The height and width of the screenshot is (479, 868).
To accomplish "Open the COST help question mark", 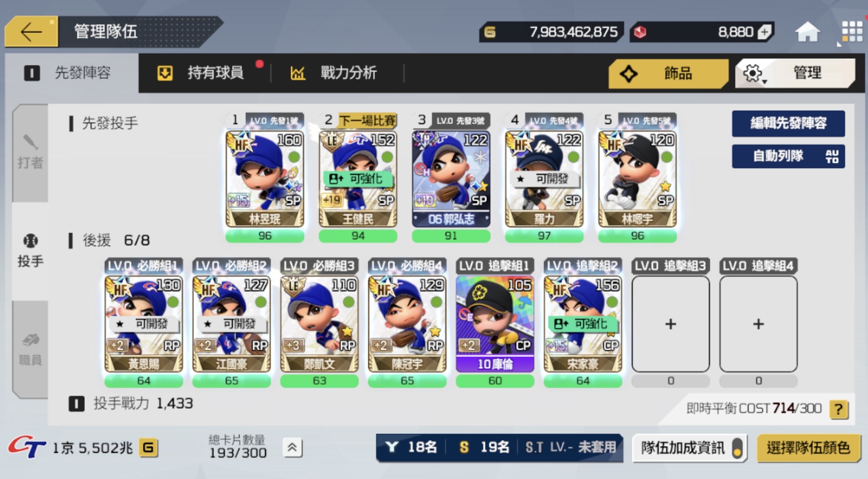I will (839, 409).
